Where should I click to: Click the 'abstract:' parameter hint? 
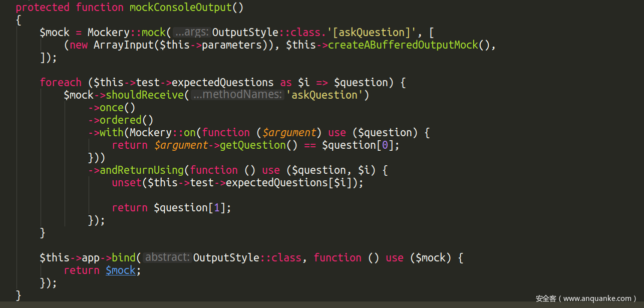point(167,258)
